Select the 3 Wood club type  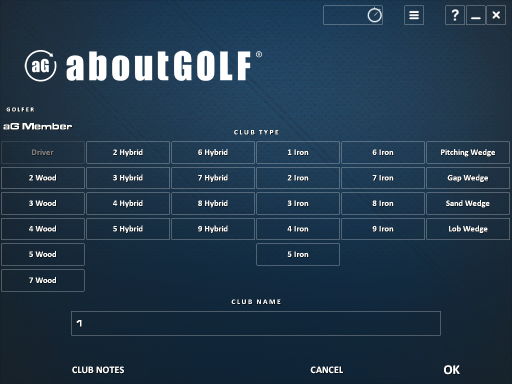point(43,203)
